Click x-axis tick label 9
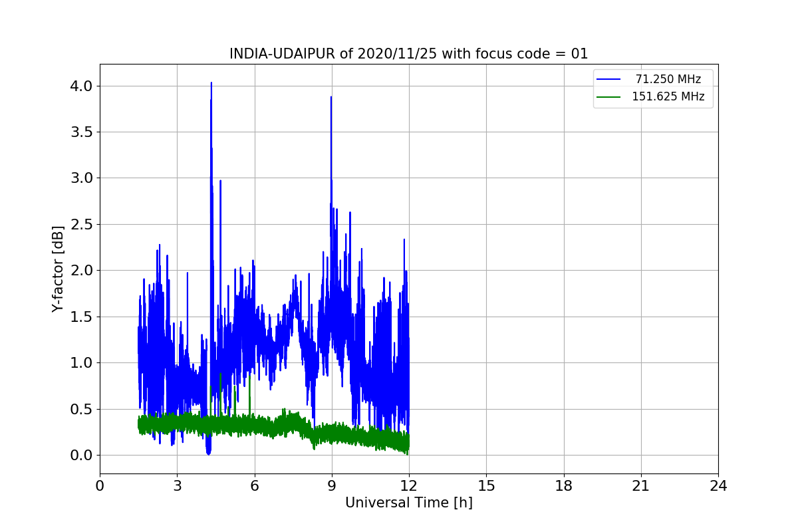798x532 pixels. tap(332, 486)
